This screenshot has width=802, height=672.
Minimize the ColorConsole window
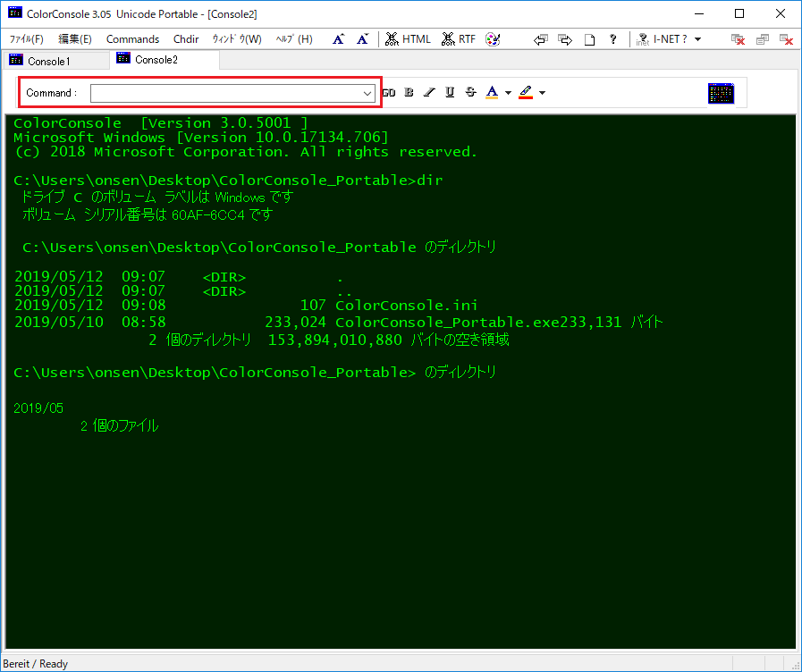[x=698, y=13]
